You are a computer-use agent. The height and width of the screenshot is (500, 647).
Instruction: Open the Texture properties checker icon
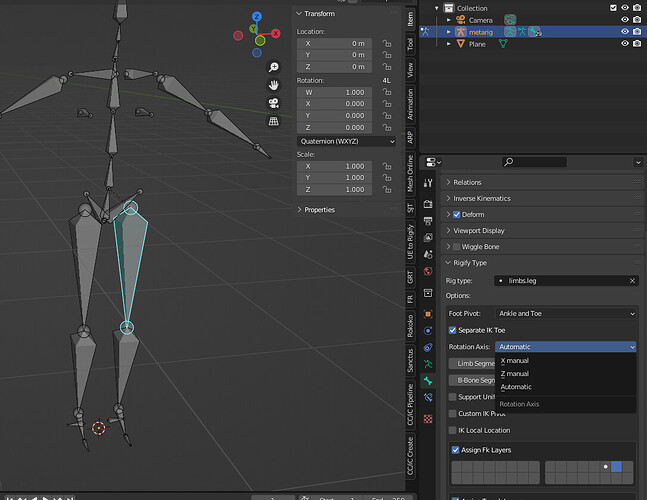click(x=428, y=419)
